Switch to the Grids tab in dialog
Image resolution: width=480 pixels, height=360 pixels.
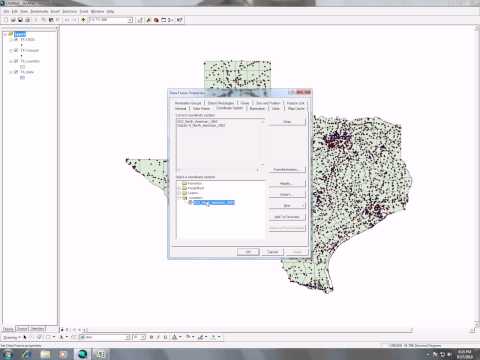(275, 108)
